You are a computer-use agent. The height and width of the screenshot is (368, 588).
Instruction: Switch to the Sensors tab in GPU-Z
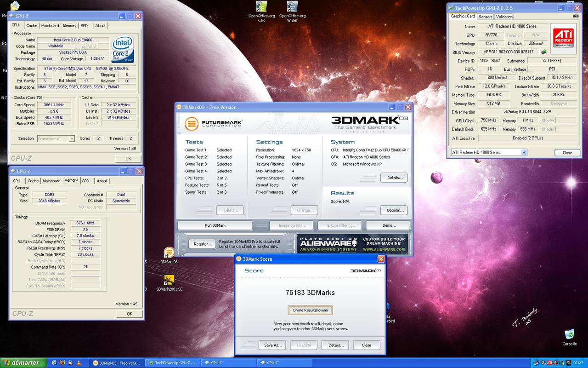(x=486, y=17)
